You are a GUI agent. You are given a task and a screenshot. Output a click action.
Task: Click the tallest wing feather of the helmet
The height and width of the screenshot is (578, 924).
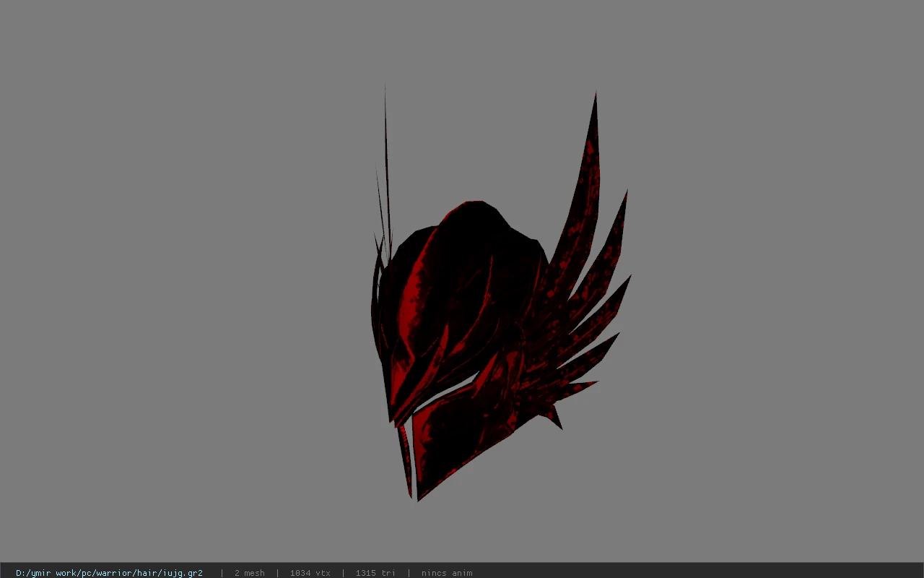(585, 181)
